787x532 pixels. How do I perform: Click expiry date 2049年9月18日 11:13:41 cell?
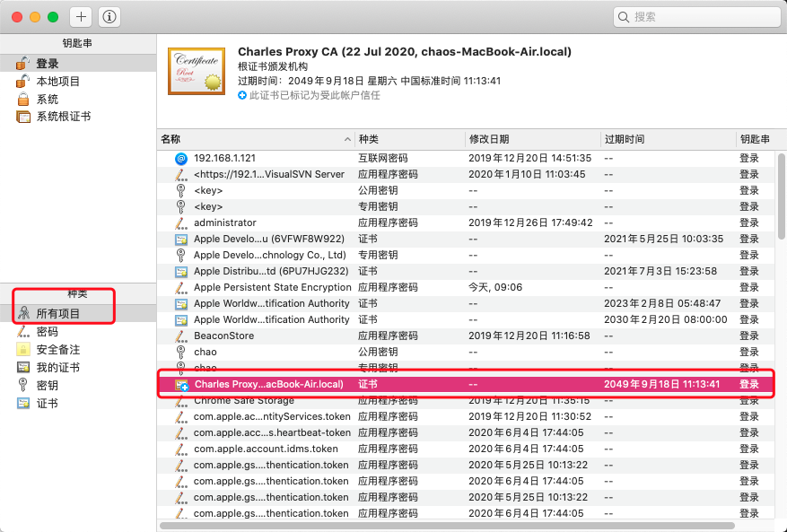661,385
